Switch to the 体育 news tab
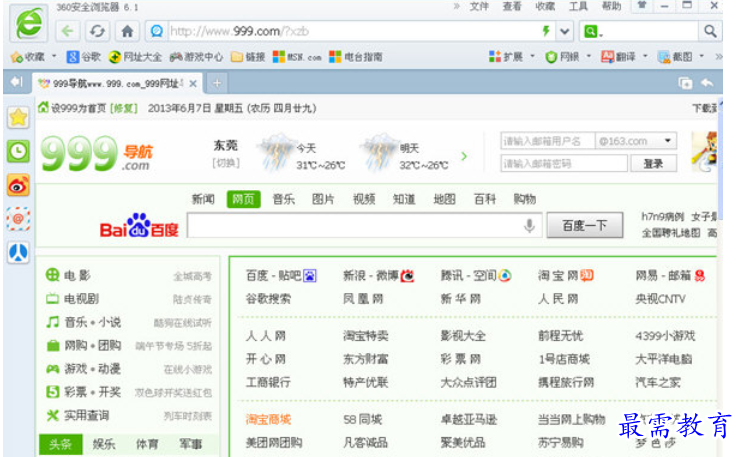The height and width of the screenshot is (457, 740). point(147,444)
